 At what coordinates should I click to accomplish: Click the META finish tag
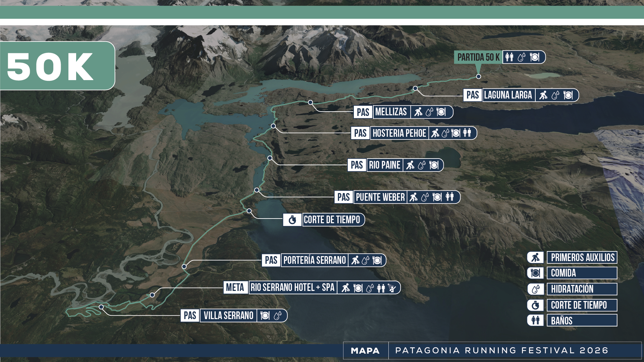coord(235,288)
